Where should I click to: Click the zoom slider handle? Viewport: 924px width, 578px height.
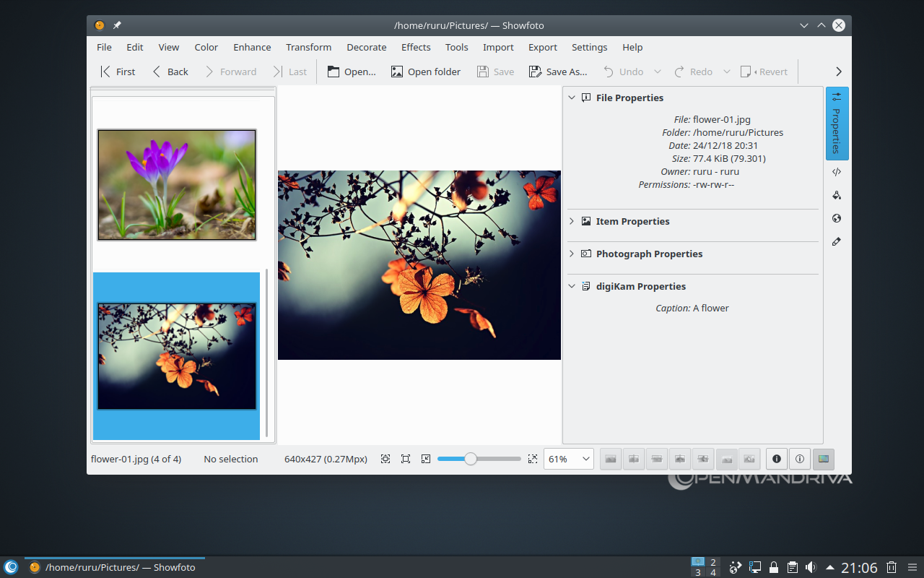pyautogui.click(x=470, y=459)
